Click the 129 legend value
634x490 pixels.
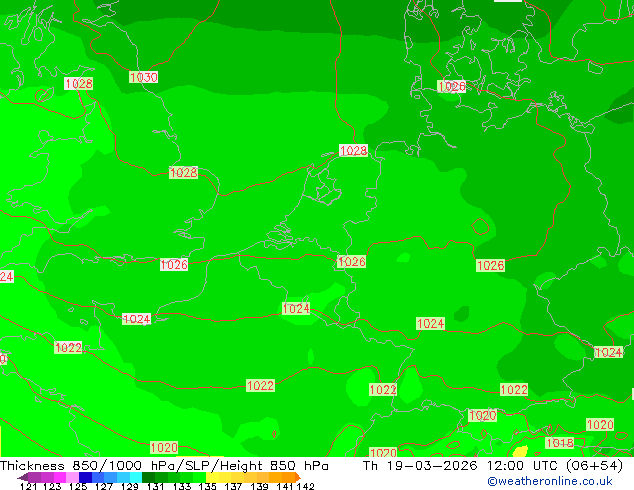pyautogui.click(x=130, y=486)
